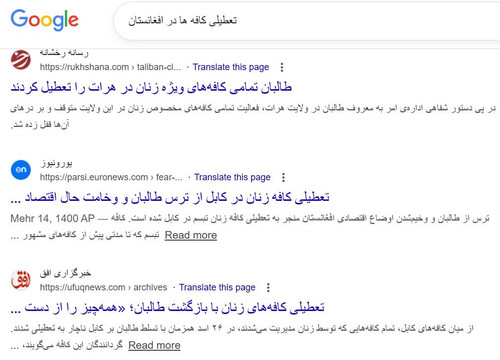500x360 pixels.
Task: Click the ufuqnews site favicon
Action: 21,280
